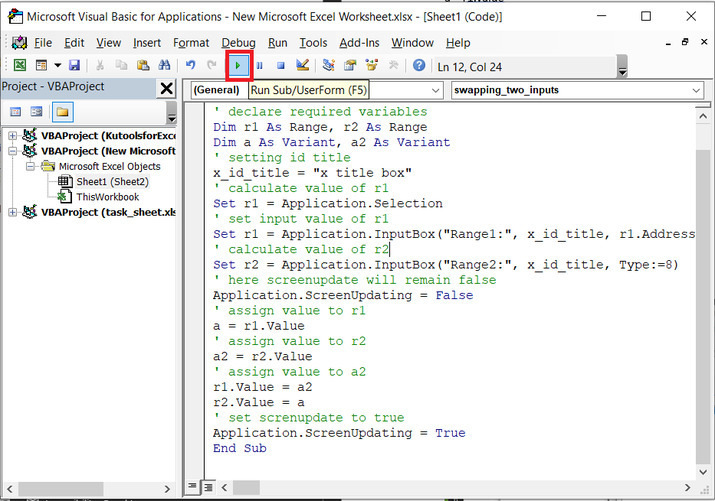Click the Run Sub/UserForm play icon

click(x=239, y=65)
